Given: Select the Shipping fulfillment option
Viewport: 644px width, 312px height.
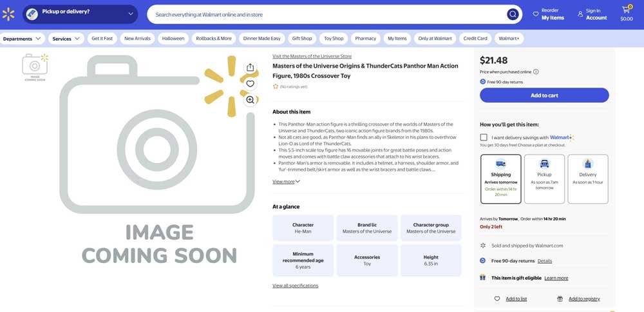Looking at the screenshot, I should 500,179.
